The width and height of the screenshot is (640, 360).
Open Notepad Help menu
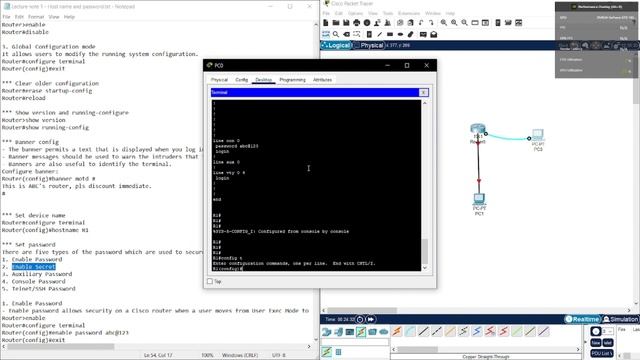point(69,17)
